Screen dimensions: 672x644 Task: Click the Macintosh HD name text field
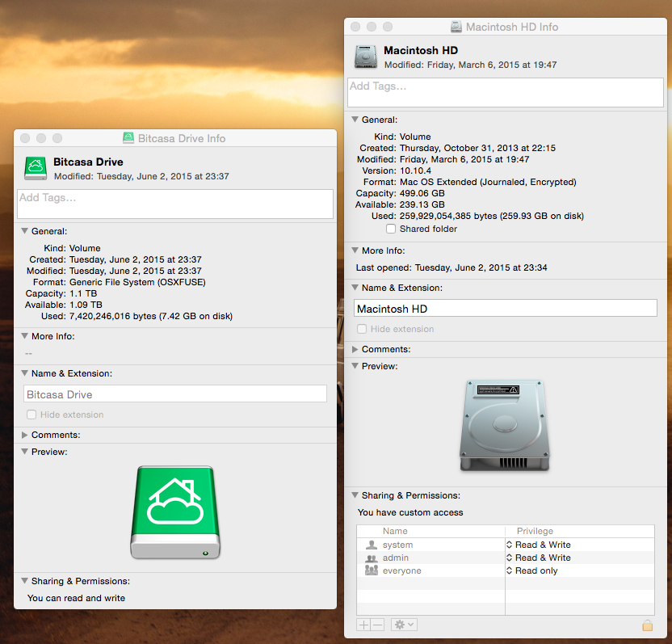[506, 309]
